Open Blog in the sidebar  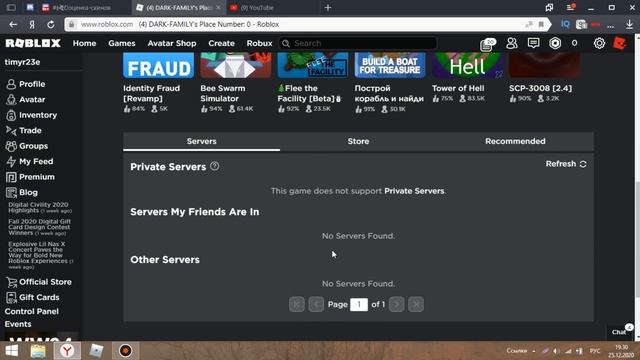[x=22, y=193]
